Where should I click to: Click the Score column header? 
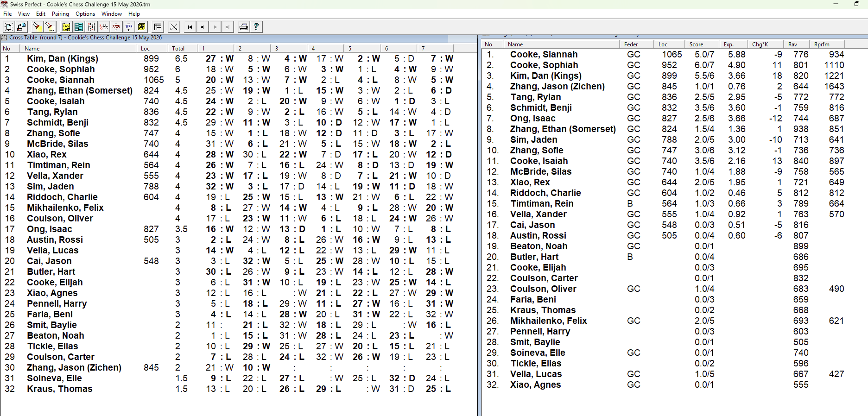click(x=702, y=44)
